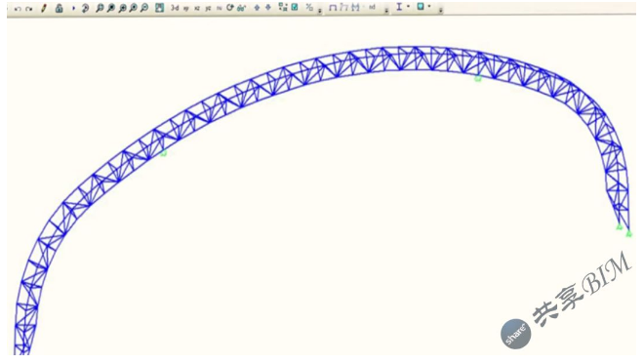Click the Pan view square icon
643x364 pixels.
pos(159,8)
